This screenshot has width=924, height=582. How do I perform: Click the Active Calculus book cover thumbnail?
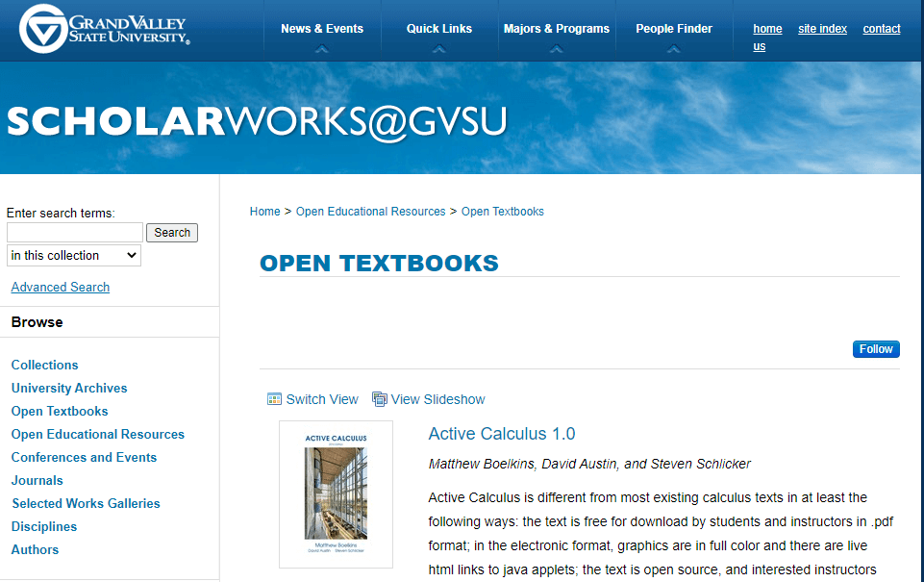[336, 493]
